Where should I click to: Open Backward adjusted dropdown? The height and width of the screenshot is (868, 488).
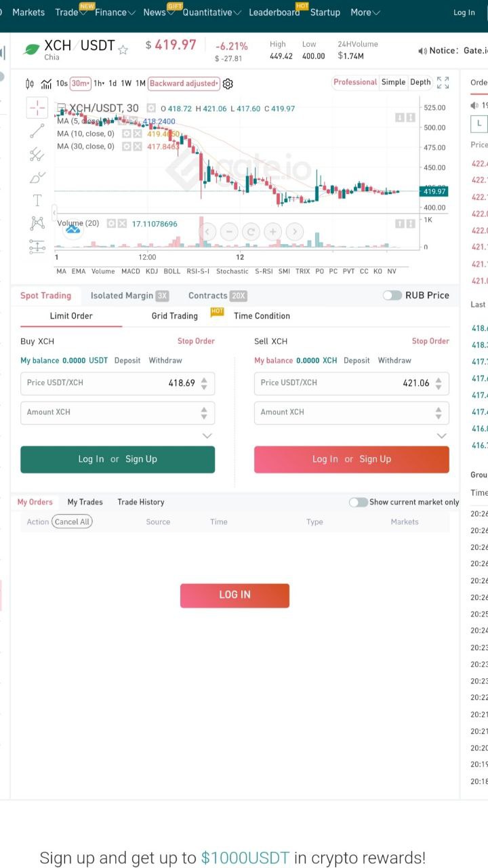[x=184, y=83]
